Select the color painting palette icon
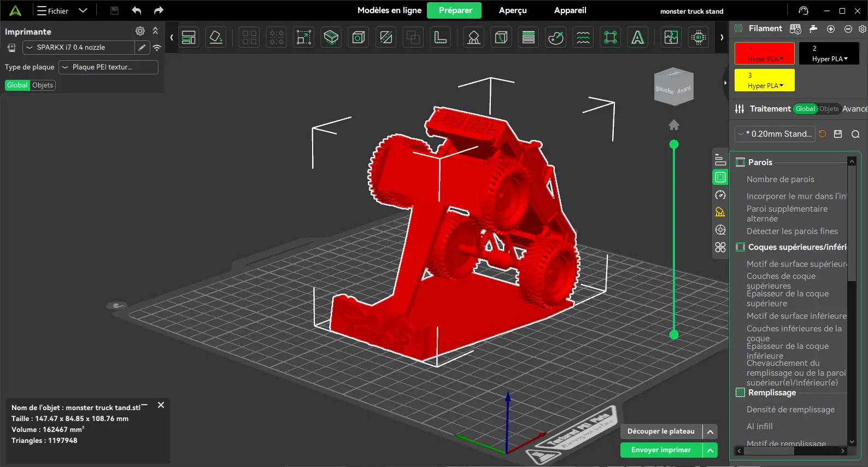 (x=556, y=37)
